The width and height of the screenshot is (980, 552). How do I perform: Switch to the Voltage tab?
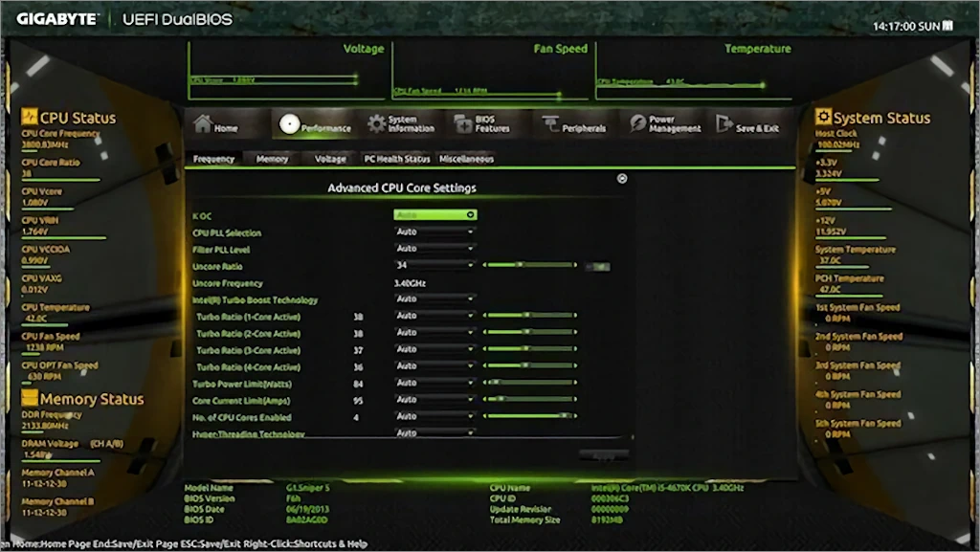330,159
